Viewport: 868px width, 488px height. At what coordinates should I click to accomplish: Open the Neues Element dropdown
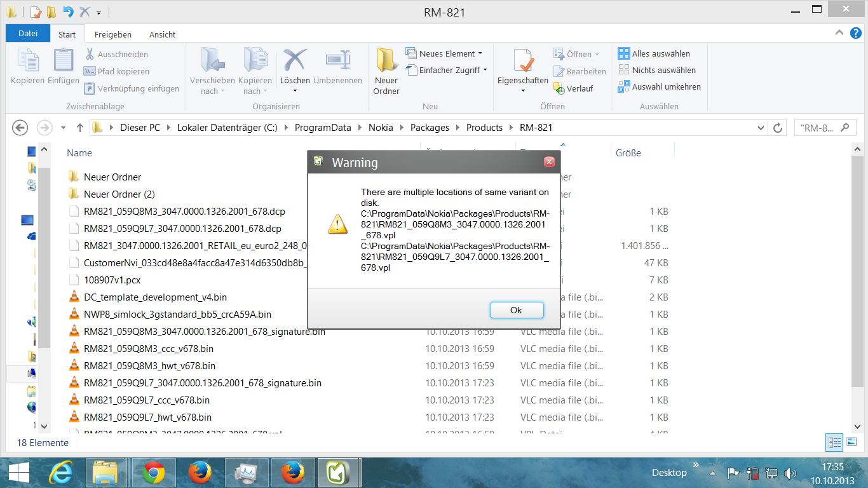[x=444, y=53]
